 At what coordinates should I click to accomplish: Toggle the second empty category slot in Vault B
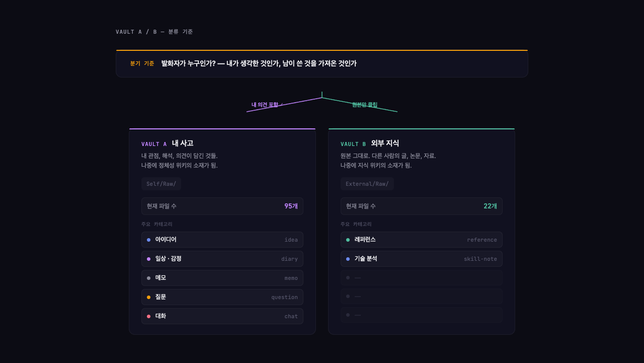(x=421, y=297)
